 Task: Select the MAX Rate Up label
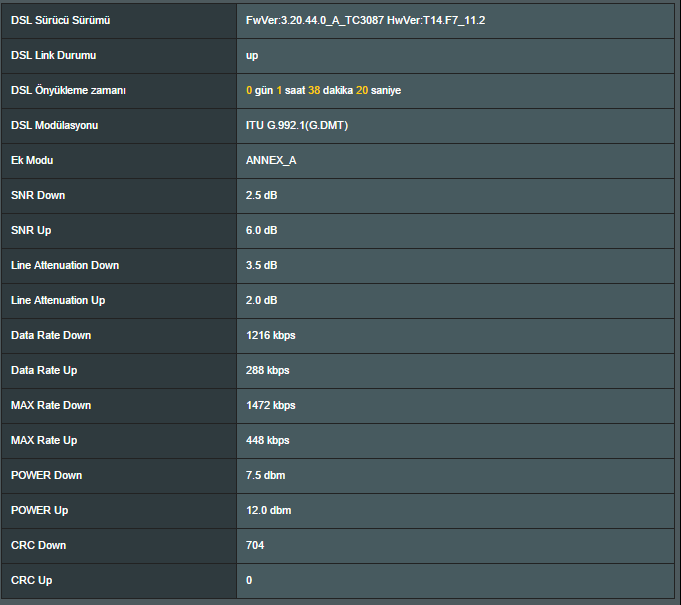point(44,440)
